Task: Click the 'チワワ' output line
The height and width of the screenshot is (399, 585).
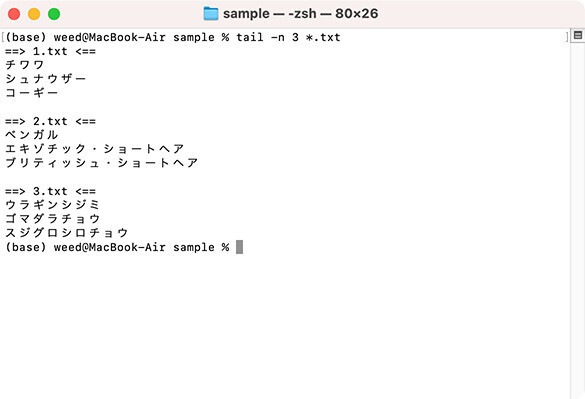Action: pyautogui.click(x=25, y=65)
